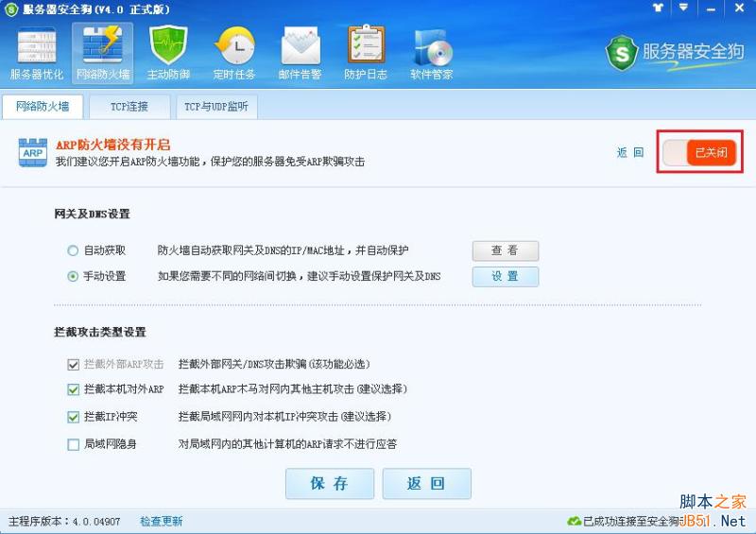Switch to the 网络防火墙 tab
Screen dimensions: 756x534
(x=43, y=107)
